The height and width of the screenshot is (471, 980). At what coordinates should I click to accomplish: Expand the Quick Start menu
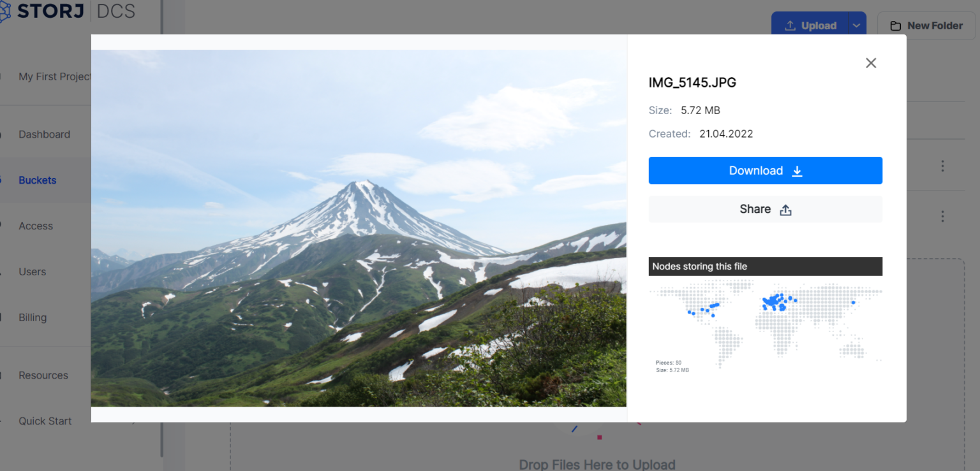coord(45,421)
